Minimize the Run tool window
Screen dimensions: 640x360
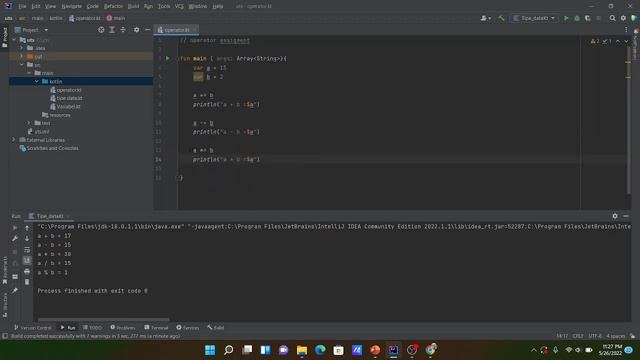tap(626, 216)
